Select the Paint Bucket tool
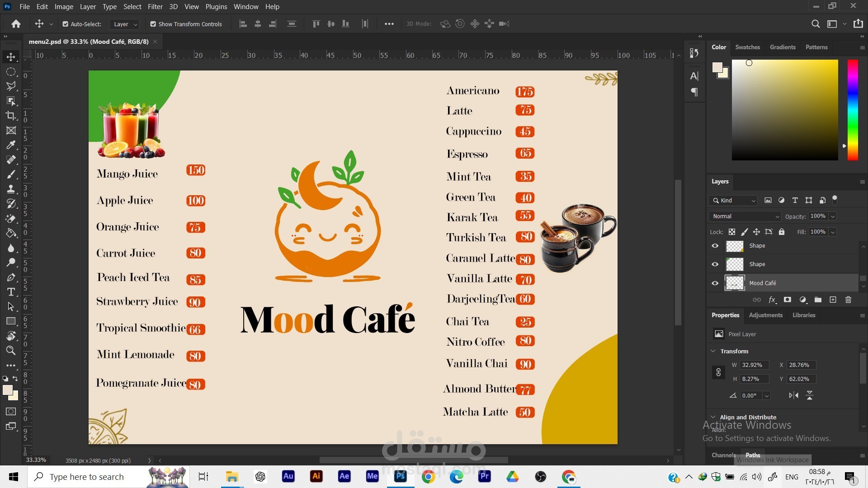This screenshot has height=488, width=868. point(11,233)
